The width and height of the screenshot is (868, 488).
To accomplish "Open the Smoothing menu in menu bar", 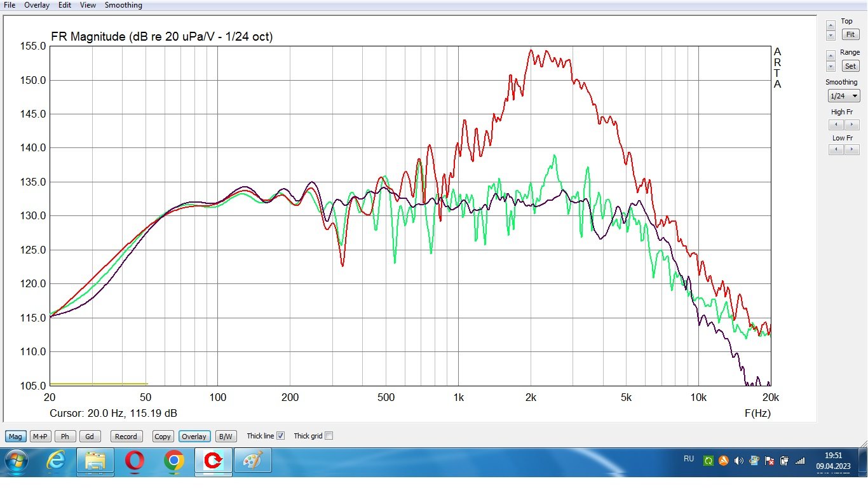I will (x=123, y=5).
